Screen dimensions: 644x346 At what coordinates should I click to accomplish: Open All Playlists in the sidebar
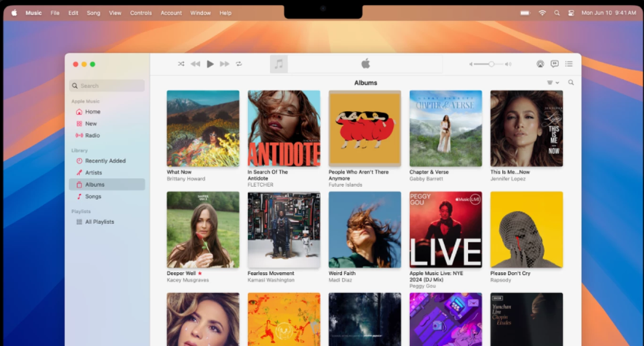(x=107, y=222)
